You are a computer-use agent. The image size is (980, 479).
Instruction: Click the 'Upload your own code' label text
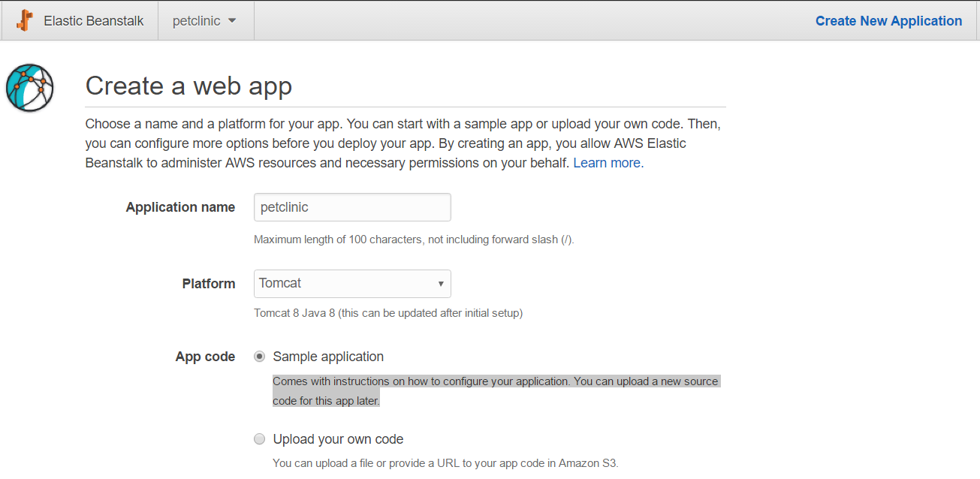pos(338,439)
